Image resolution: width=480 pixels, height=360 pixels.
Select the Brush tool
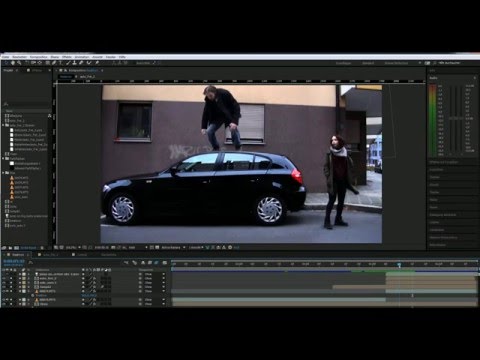pos(68,63)
